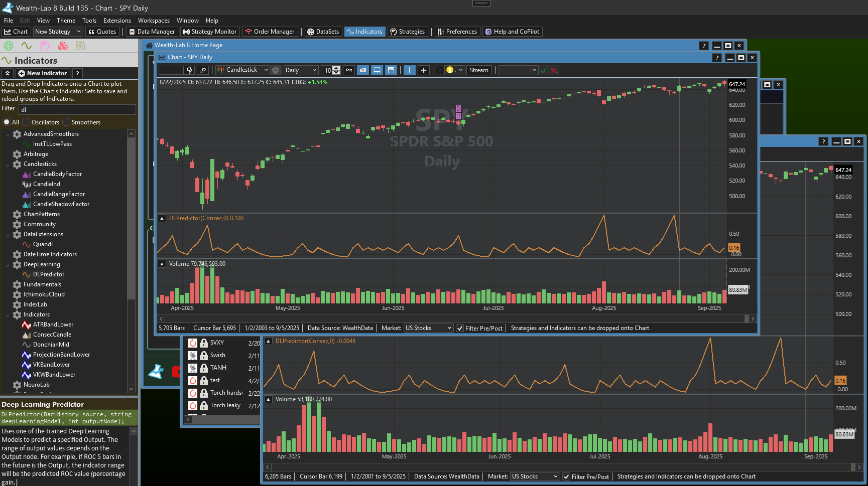Image resolution: width=868 pixels, height=486 pixels.
Task: Open the Daily scale dropdown
Action: (301, 70)
